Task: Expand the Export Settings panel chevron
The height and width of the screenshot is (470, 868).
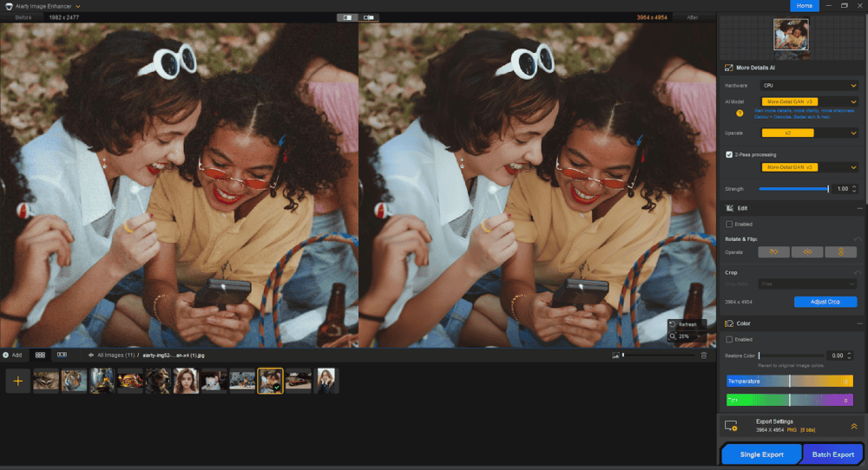Action: [853, 426]
